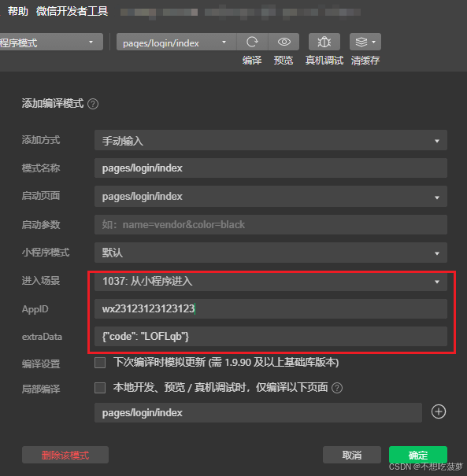467x476 pixels.
Task: Click the 模式名称 input field
Action: (x=271, y=168)
